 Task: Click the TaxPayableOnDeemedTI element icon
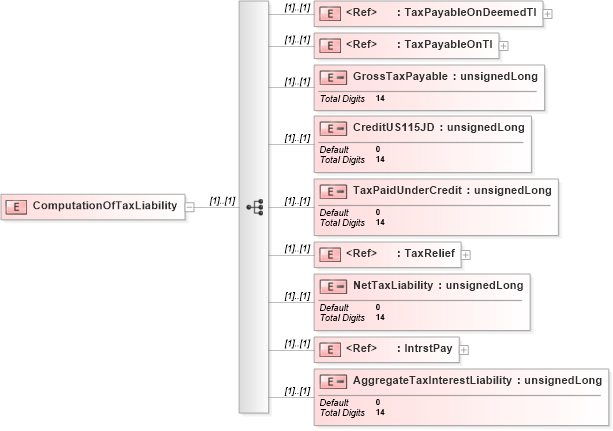[x=328, y=14]
